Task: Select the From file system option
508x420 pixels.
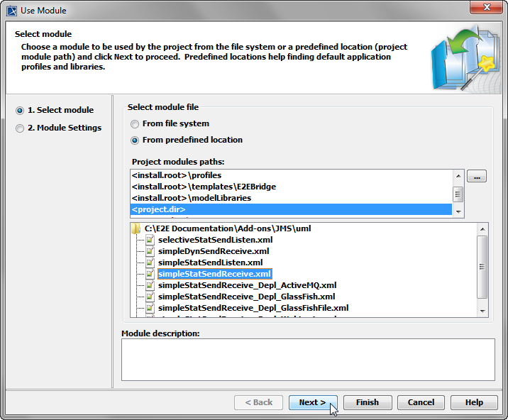Action: (136, 124)
